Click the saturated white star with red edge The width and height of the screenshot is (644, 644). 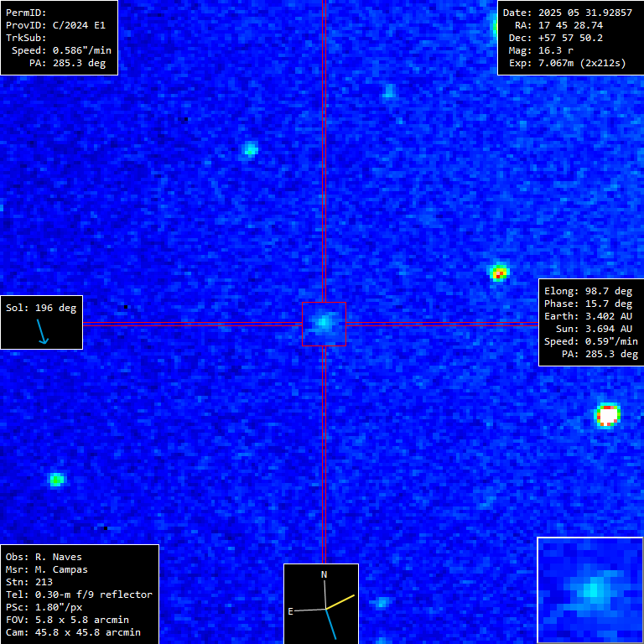point(607,414)
